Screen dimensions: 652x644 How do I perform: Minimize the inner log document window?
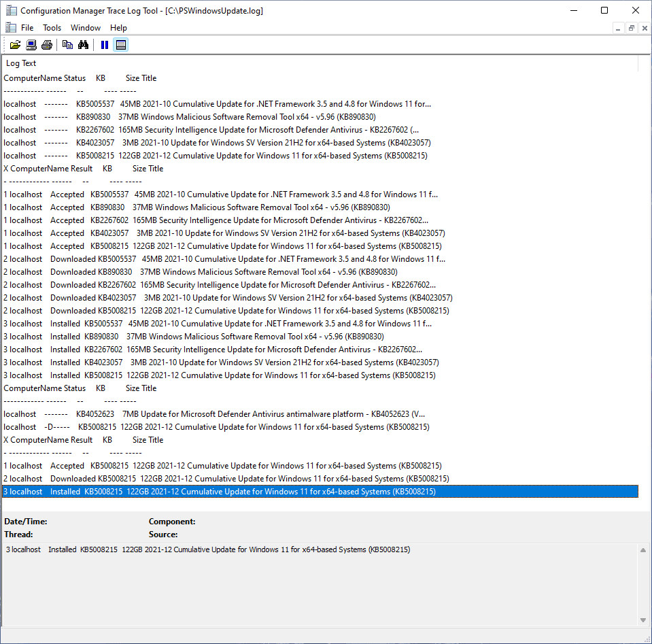(618, 29)
